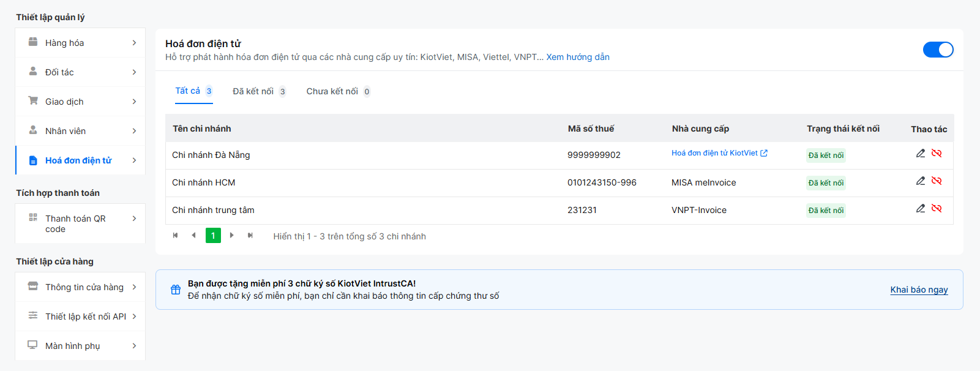
Task: Click the Hàng hóa box icon
Action: click(33, 42)
